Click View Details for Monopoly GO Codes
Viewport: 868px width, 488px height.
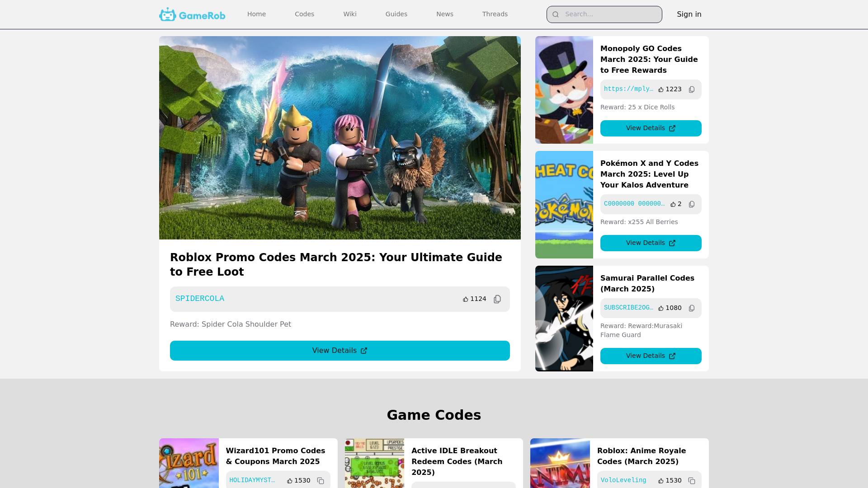pyautogui.click(x=651, y=128)
